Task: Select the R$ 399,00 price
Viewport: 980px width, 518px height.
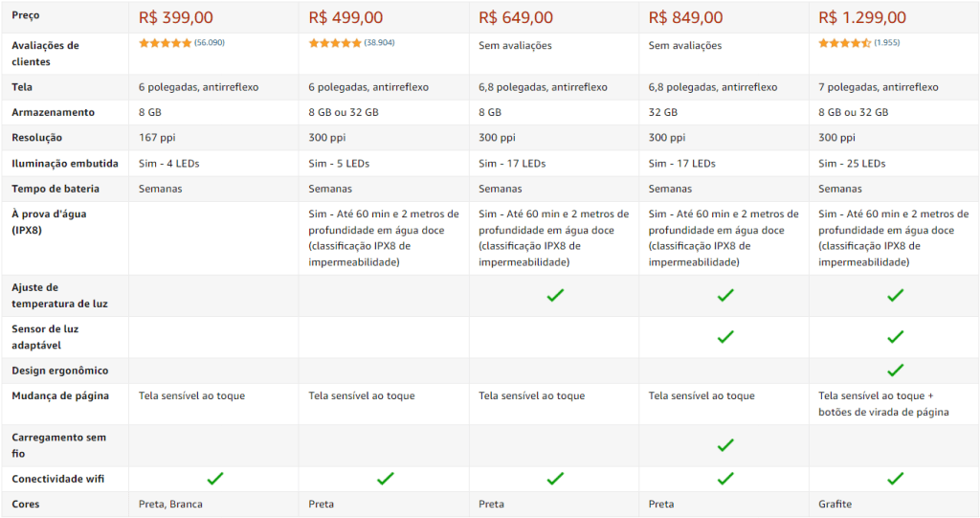Action: point(176,17)
